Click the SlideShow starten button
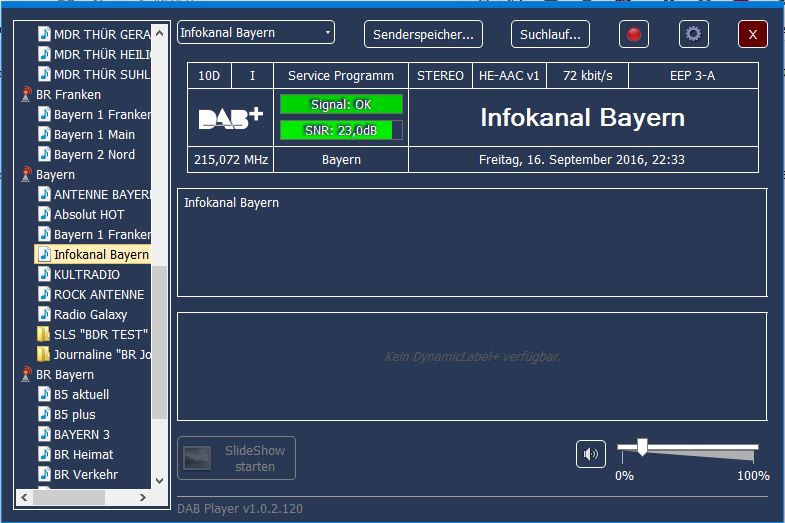 point(238,458)
